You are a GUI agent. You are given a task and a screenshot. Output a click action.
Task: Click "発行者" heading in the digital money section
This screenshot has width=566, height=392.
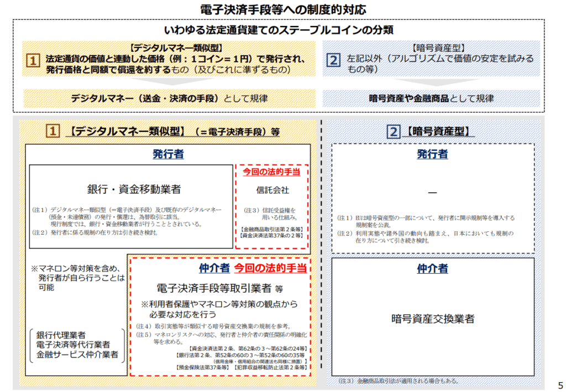pyautogui.click(x=168, y=154)
